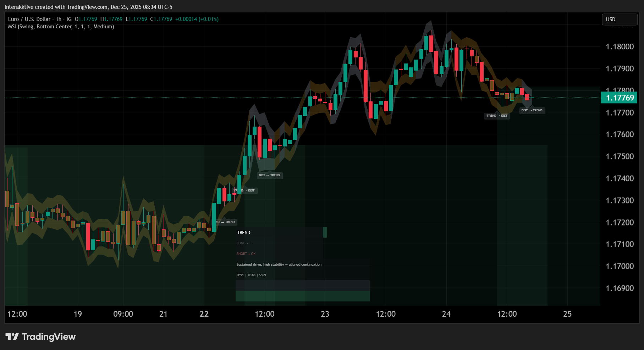Click the 1.18000 price axis label
Image resolution: width=644 pixels, height=350 pixels.
click(x=620, y=47)
